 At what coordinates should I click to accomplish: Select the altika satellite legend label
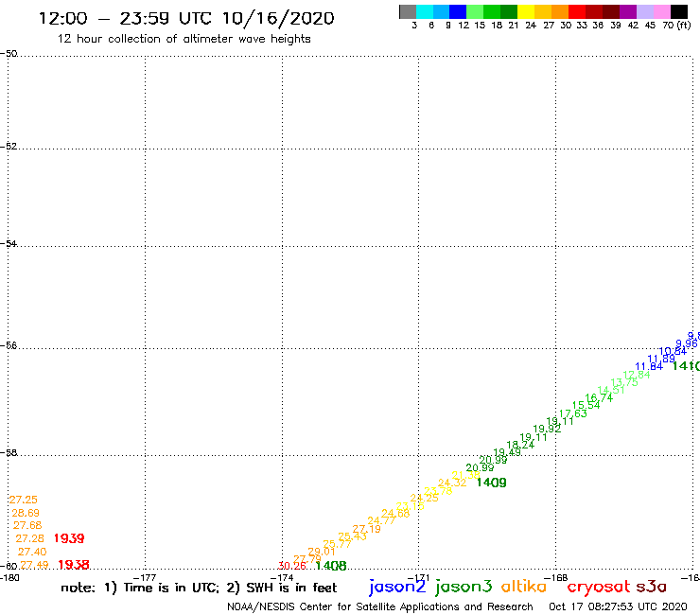tap(524, 587)
